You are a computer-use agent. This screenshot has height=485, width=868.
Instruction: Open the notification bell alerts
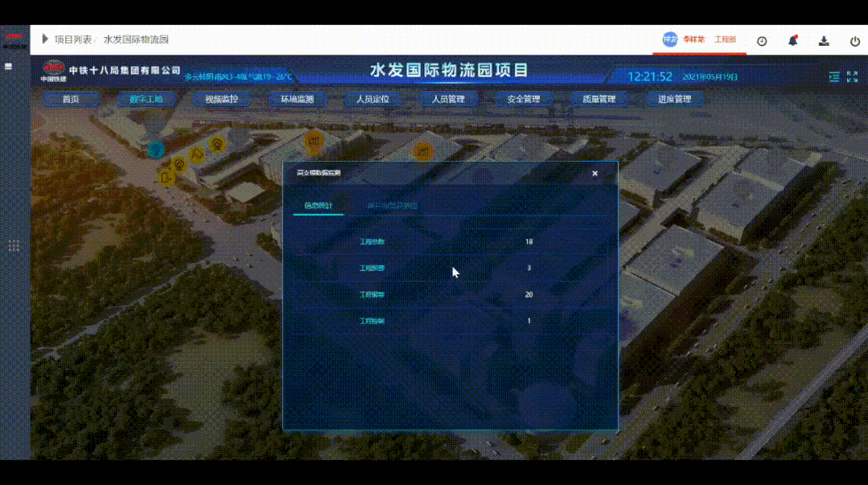coord(792,41)
